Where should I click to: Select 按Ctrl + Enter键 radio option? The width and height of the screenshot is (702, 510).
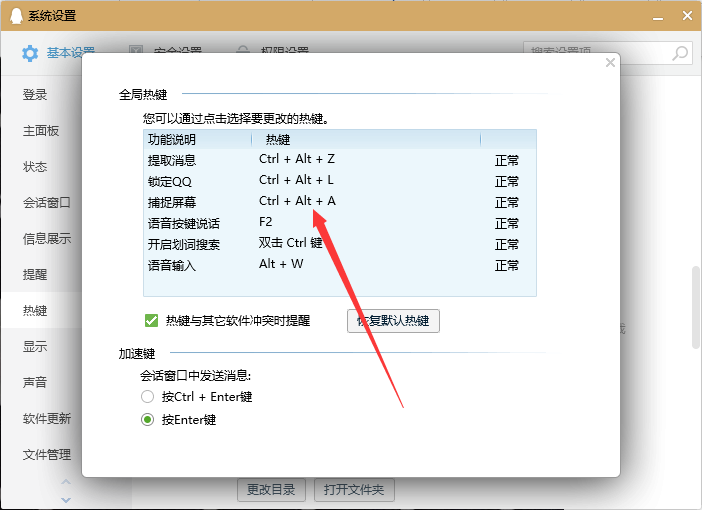click(148, 396)
